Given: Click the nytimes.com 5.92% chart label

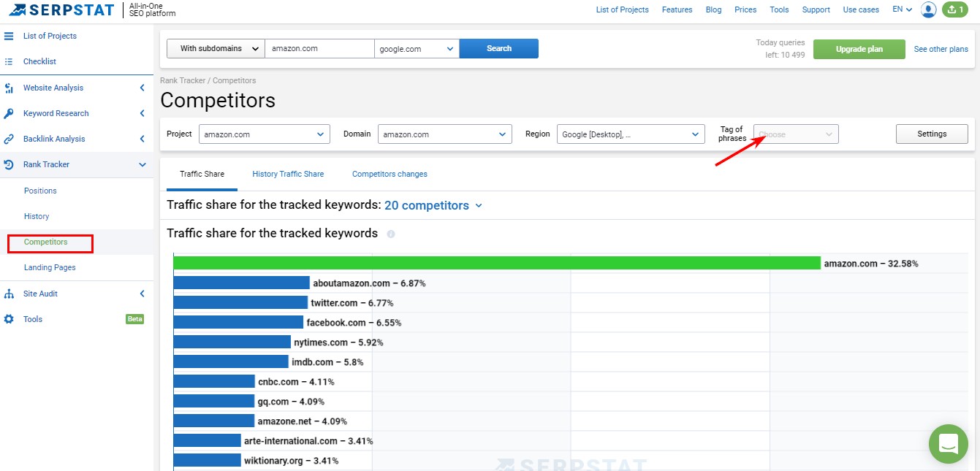Looking at the screenshot, I should pos(338,342).
